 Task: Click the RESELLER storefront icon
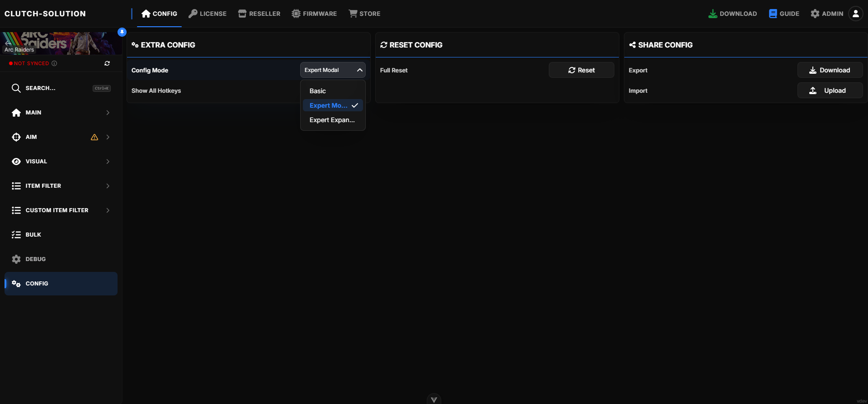[x=242, y=14]
